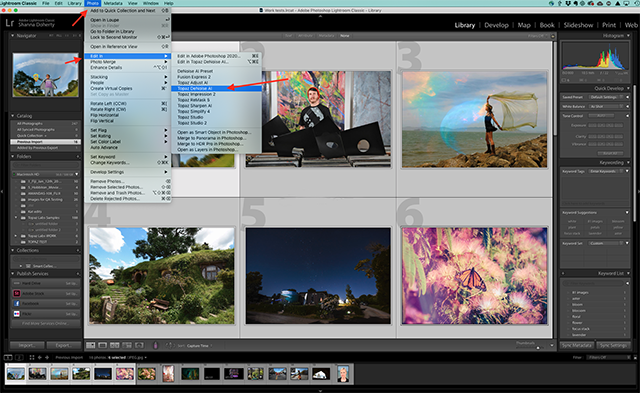Open the White Balance As Shot dropdown
This screenshot has width=640, height=393.
pos(607,107)
